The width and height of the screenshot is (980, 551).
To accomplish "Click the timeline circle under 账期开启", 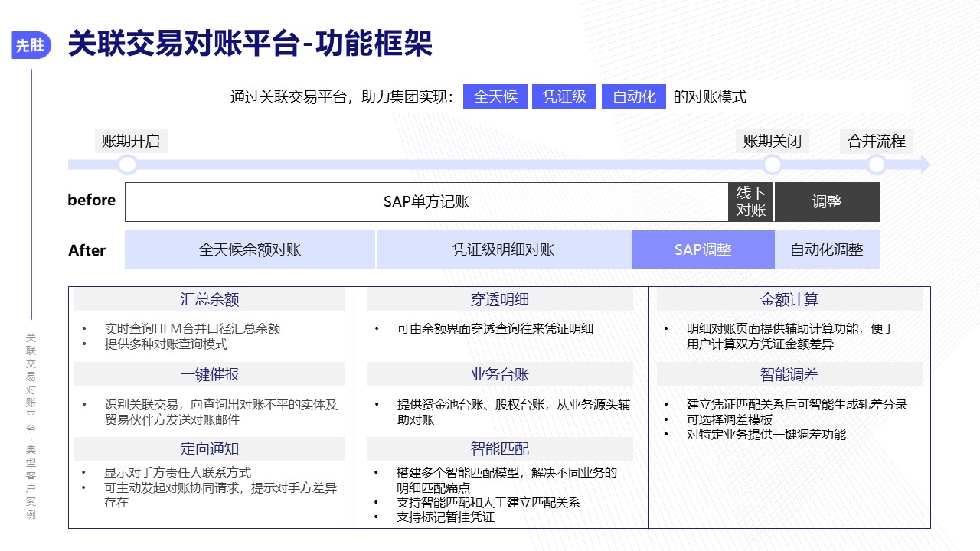I will pyautogui.click(x=128, y=165).
